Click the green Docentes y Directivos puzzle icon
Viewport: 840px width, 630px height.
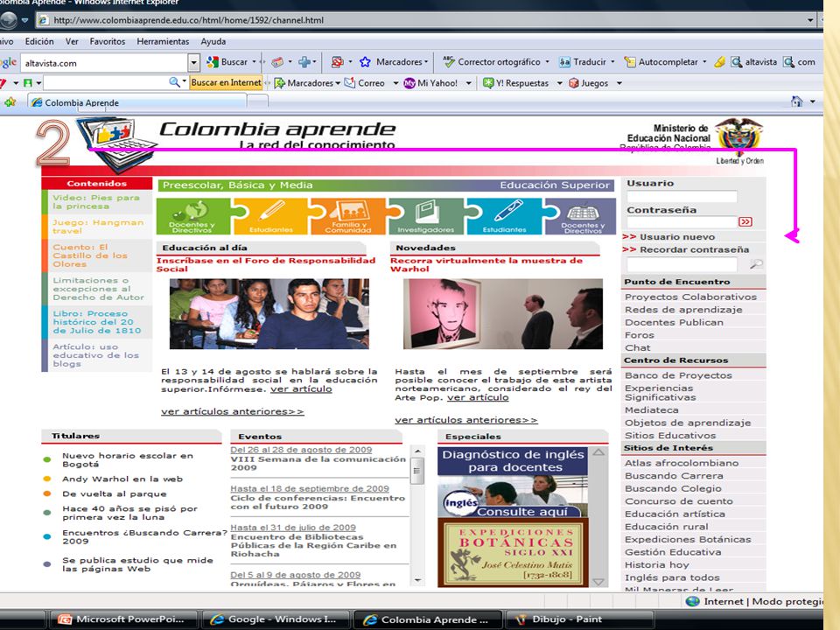coord(193,216)
